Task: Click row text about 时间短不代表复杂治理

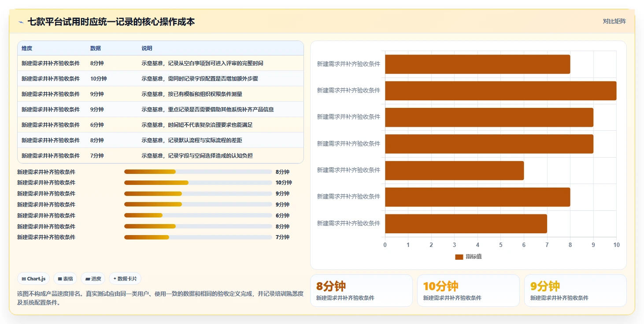Action: coord(197,125)
